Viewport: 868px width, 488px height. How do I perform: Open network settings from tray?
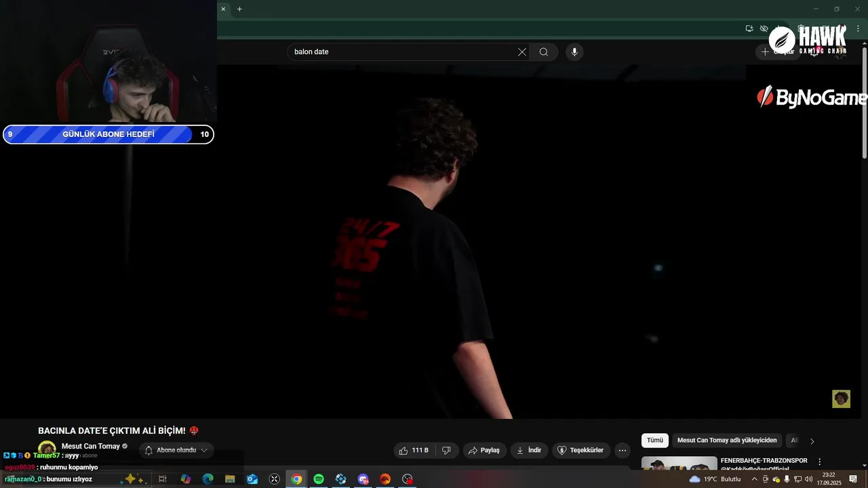[797, 479]
